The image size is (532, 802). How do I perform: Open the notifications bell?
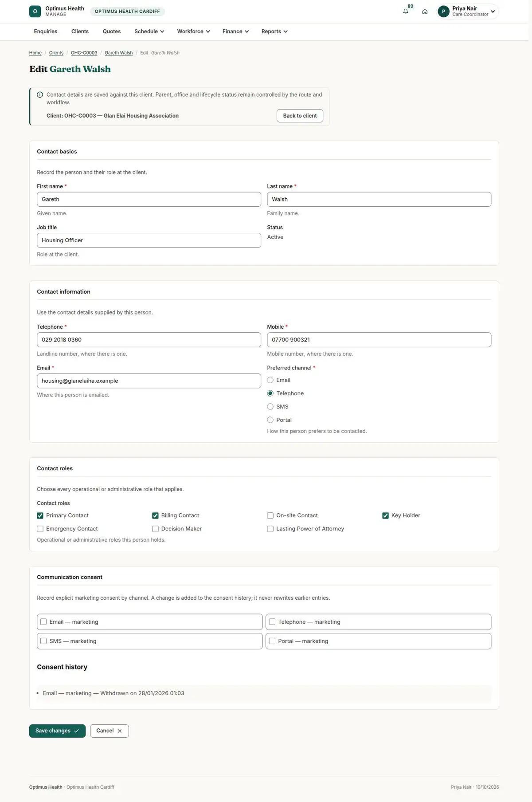pyautogui.click(x=406, y=12)
